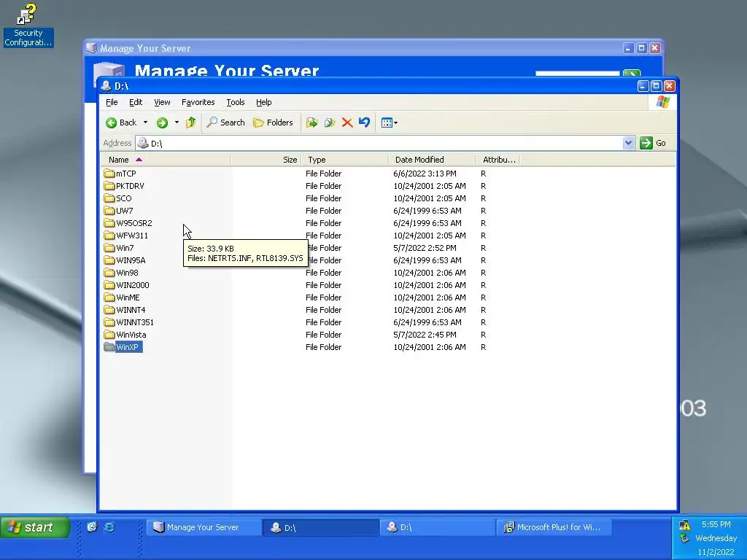Open the Forward history dropdown arrow
This screenshot has height=560, width=747.
[177, 122]
